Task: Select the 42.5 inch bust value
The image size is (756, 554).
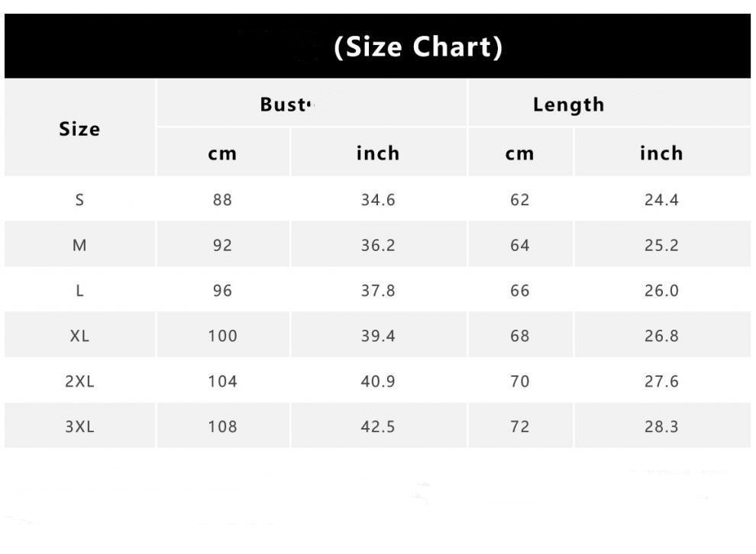Action: pos(378,427)
